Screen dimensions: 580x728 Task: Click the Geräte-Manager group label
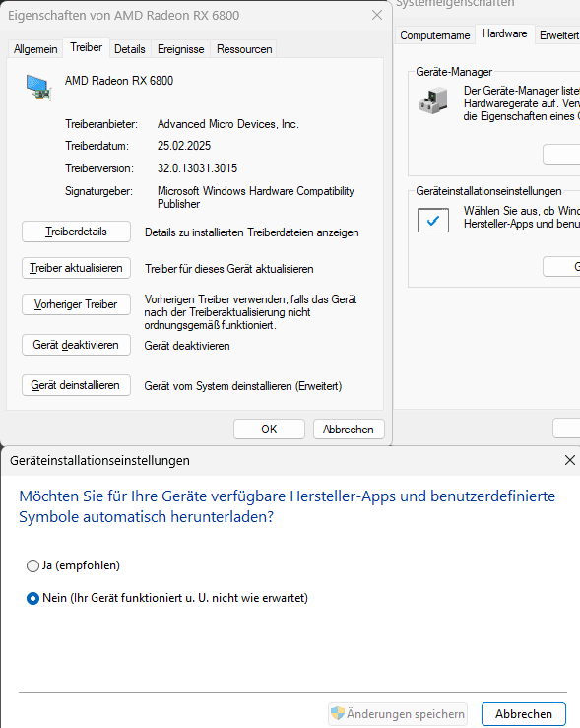click(454, 72)
